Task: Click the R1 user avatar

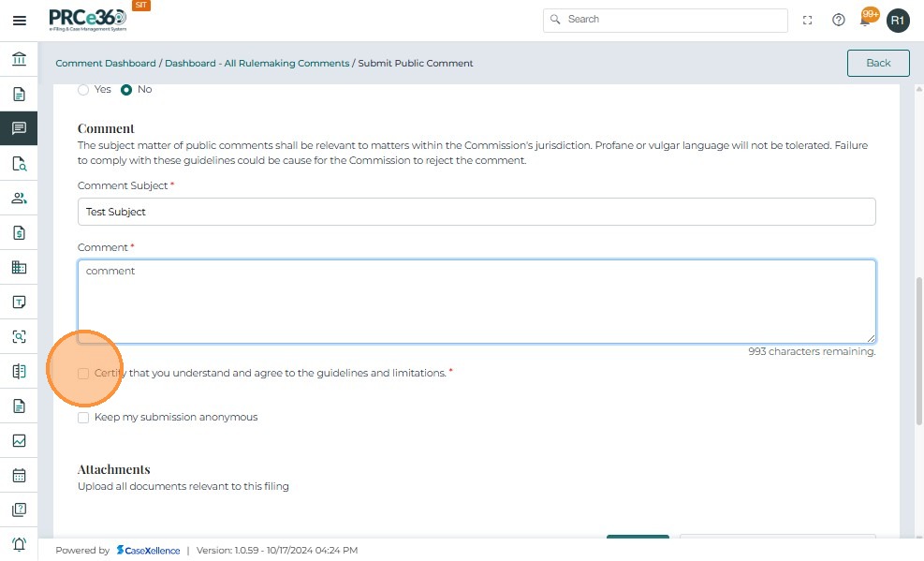Action: [x=898, y=20]
